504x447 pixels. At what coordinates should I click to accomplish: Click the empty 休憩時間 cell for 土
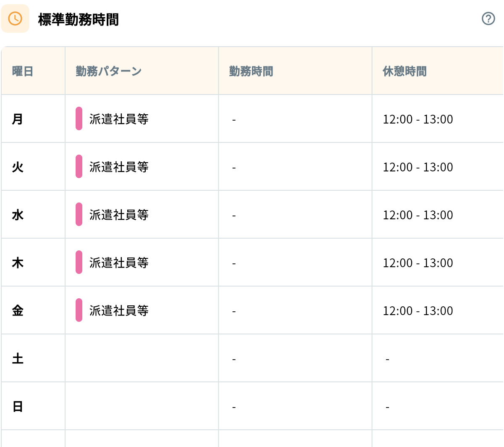pyautogui.click(x=438, y=358)
